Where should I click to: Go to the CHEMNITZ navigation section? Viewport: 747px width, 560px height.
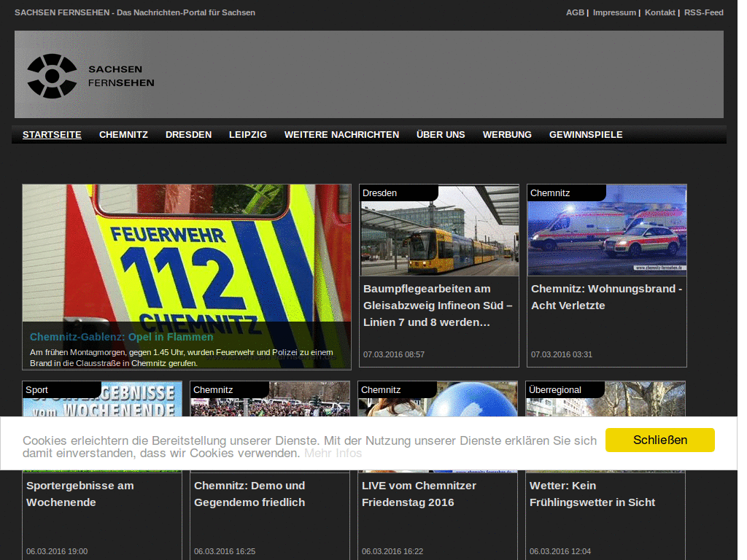pos(123,135)
